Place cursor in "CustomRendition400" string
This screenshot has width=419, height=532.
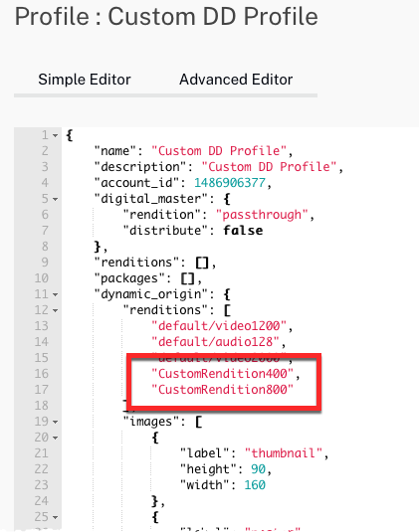tap(222, 374)
